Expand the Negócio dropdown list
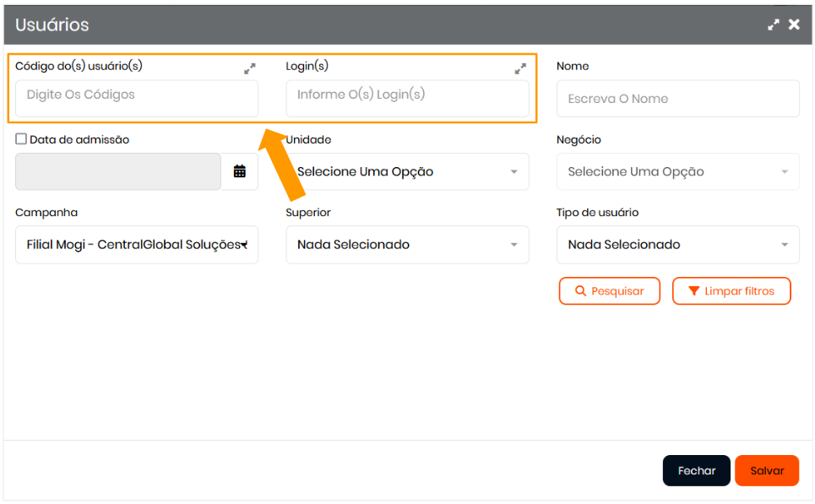This screenshot has height=504, width=815. pos(677,171)
